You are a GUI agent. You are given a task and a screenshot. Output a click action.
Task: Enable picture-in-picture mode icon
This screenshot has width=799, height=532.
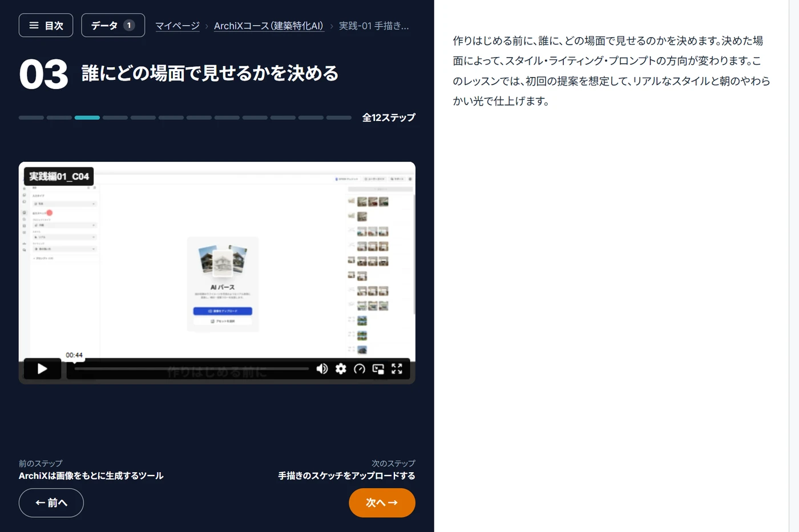coord(378,369)
